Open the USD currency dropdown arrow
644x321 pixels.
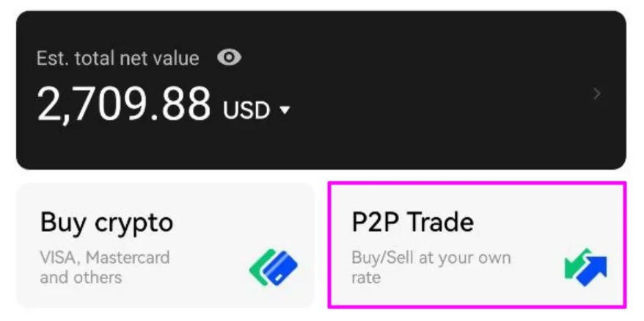[285, 110]
